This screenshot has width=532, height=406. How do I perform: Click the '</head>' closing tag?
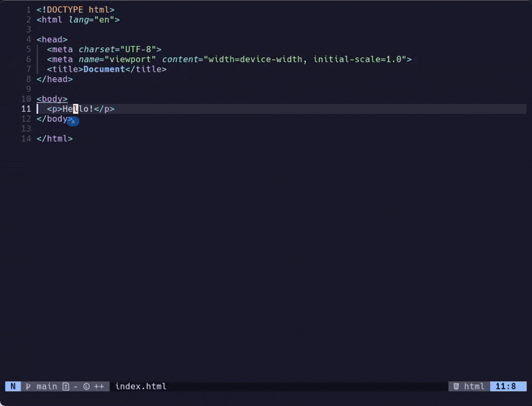(55, 79)
